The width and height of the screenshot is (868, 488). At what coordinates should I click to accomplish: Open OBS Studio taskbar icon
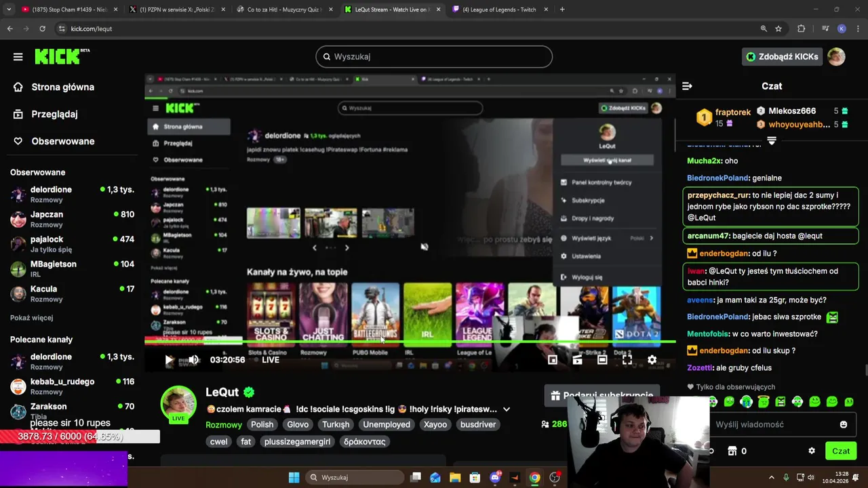point(555,477)
